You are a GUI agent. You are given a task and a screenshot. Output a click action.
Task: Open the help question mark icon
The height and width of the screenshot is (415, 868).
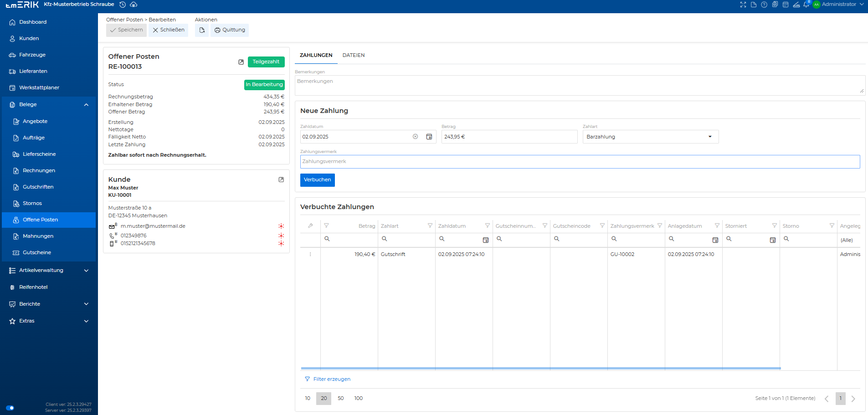coord(764,5)
